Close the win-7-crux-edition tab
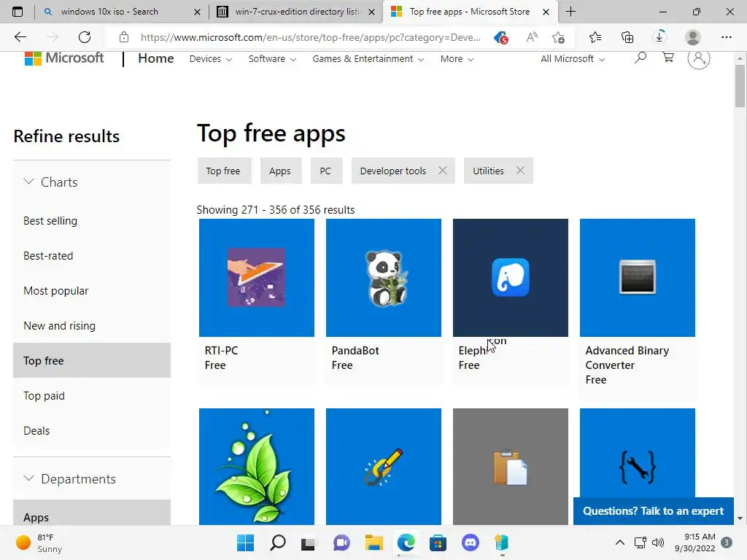The height and width of the screenshot is (560, 747). tap(372, 12)
